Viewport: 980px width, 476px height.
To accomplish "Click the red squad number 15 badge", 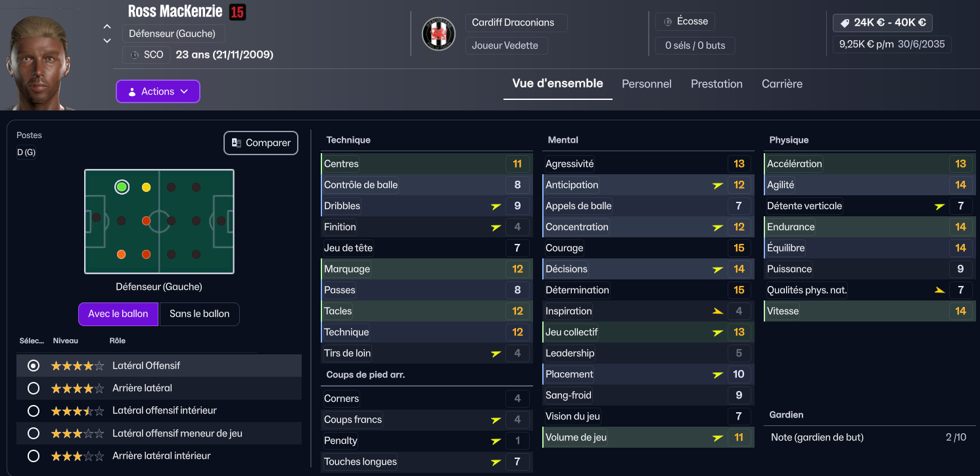I will (237, 12).
